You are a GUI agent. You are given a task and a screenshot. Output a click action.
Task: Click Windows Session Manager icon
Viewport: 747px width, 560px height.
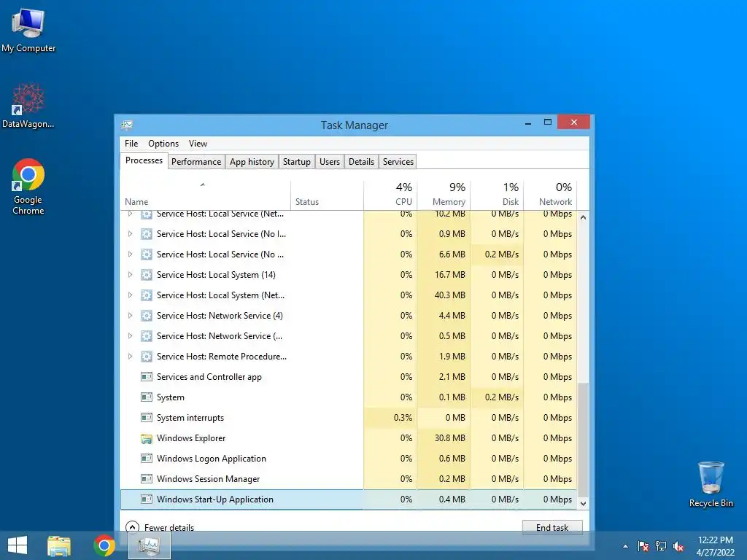(146, 479)
